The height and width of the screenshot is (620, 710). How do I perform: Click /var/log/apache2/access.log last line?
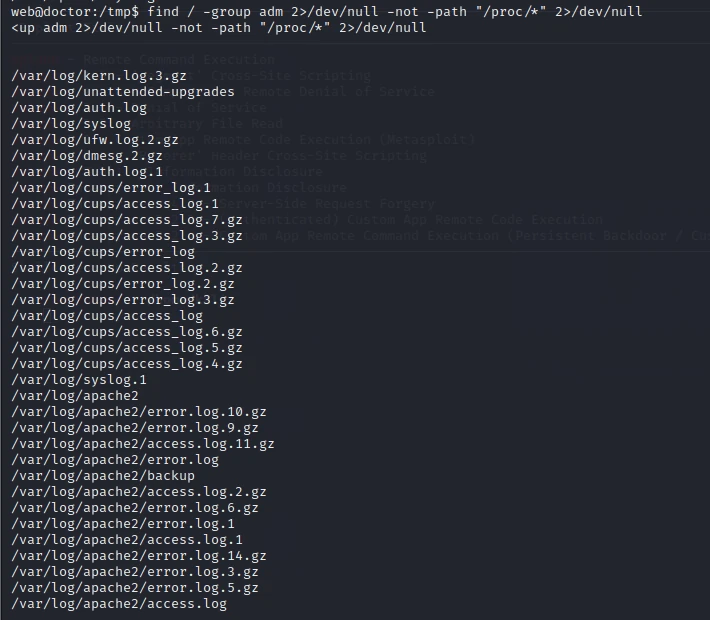pos(119,604)
